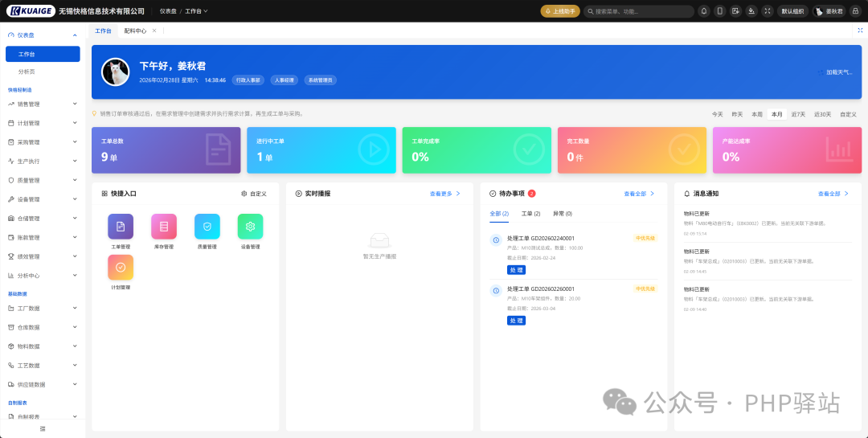Open 工单管理 quick entry icon

121,227
